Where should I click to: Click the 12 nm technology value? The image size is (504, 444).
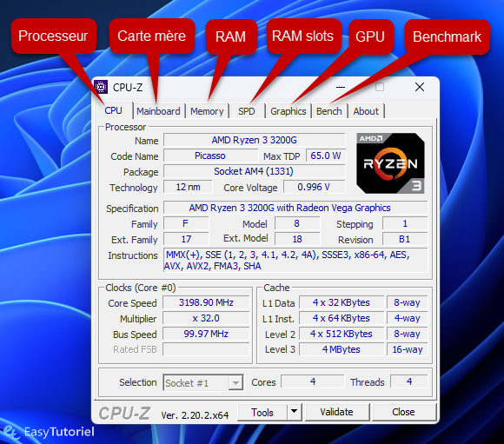click(x=188, y=187)
